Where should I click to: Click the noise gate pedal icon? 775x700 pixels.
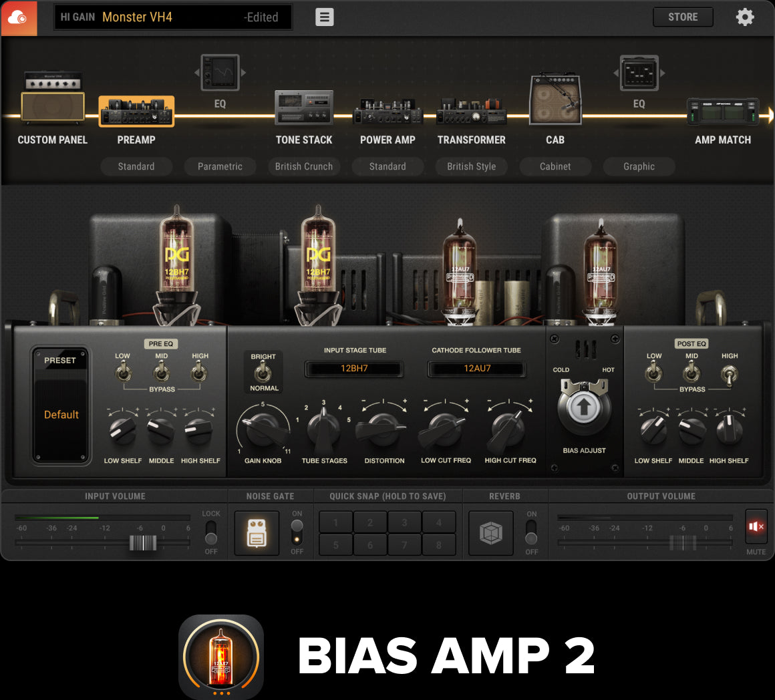[x=257, y=533]
